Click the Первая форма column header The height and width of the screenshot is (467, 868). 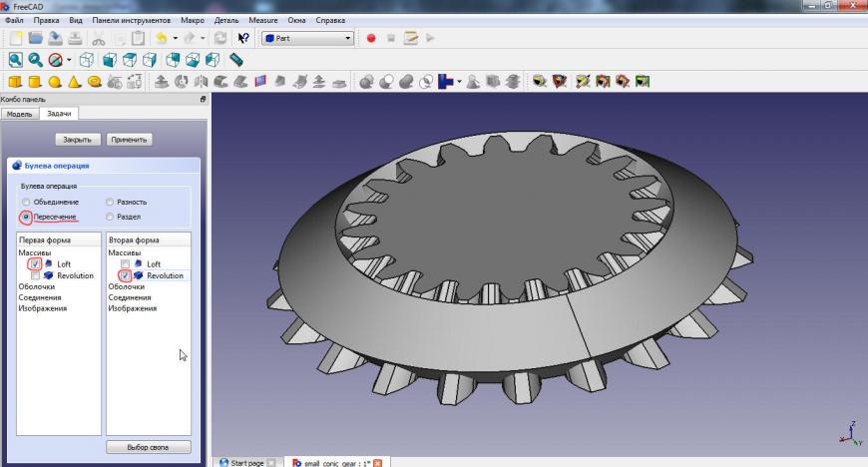(59, 239)
